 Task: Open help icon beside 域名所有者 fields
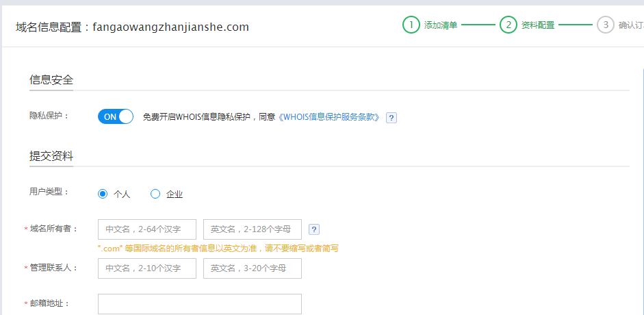(x=314, y=229)
